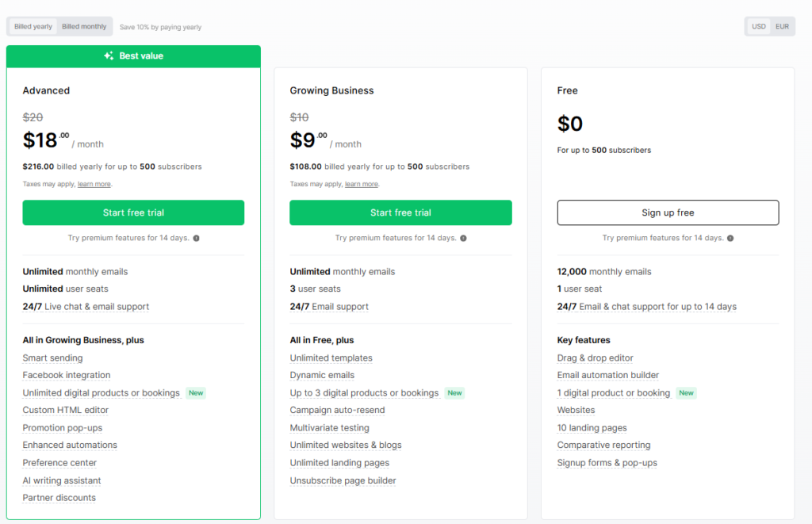The height and width of the screenshot is (524, 812).
Task: Click the Multivariate testing feature
Action: coord(329,428)
